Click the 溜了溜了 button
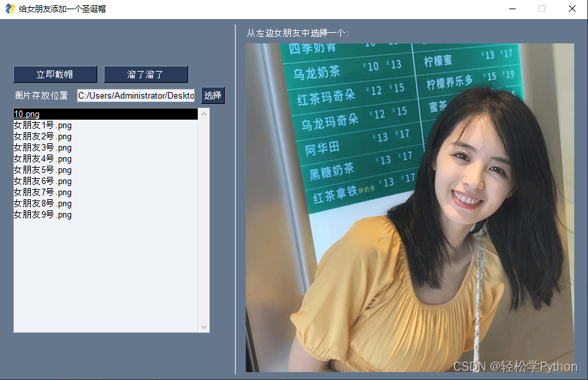This screenshot has height=380, width=588. coord(145,74)
